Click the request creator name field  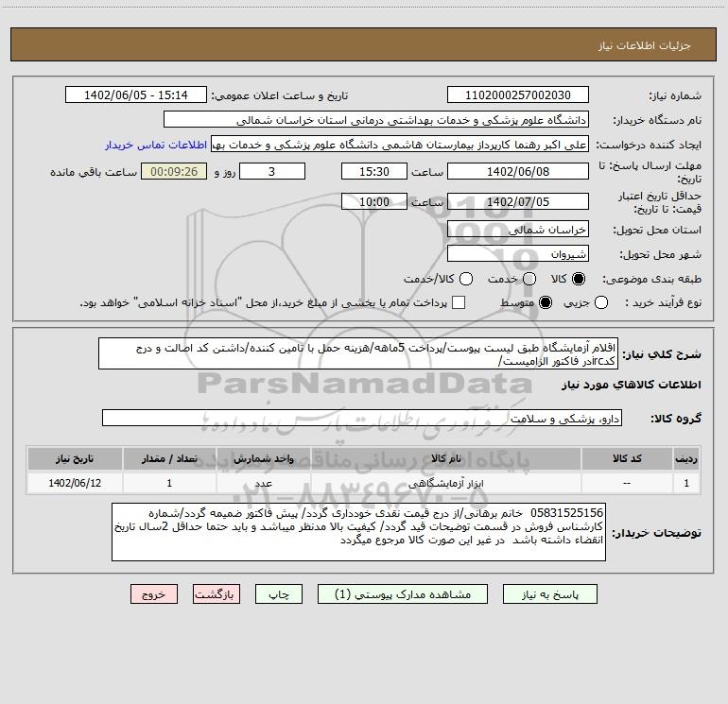[400, 145]
